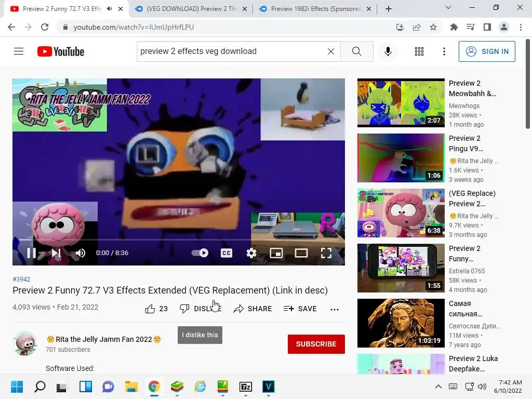Viewport: 532px width, 399px height.
Task: Open the player settings gear
Action: click(251, 253)
